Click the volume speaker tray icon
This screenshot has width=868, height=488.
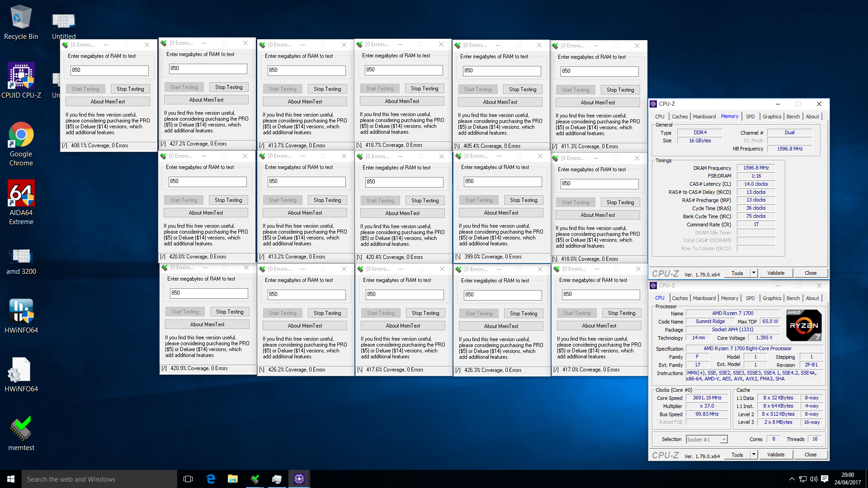813,479
